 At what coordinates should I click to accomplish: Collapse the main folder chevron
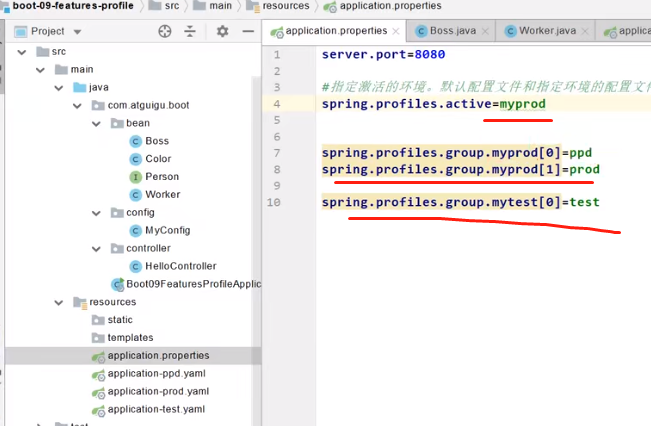(40, 70)
